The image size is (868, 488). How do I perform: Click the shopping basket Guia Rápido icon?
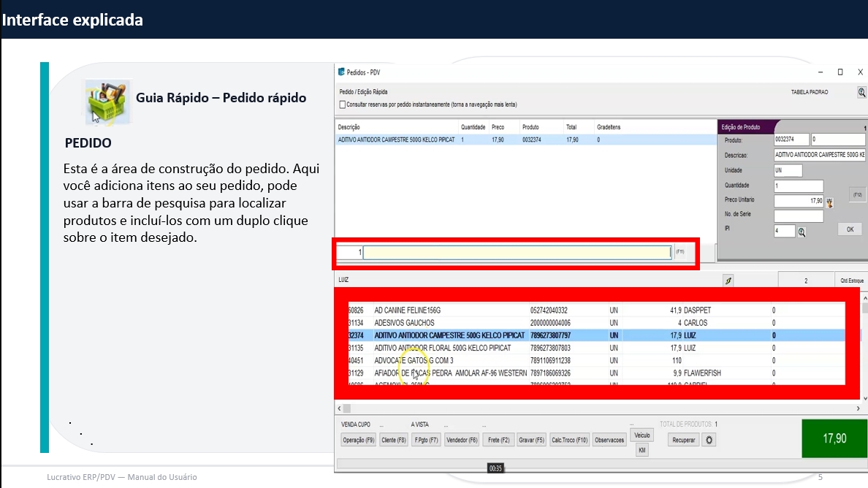(x=102, y=102)
